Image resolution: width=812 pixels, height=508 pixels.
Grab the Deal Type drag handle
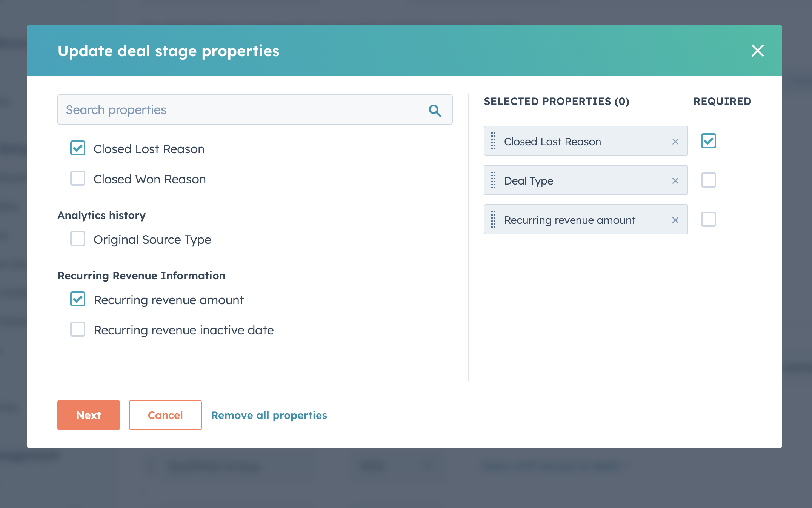tap(493, 180)
